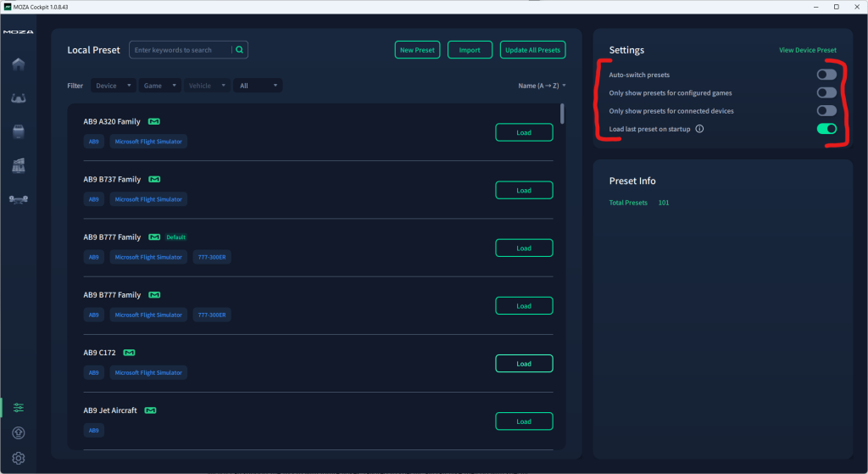Image resolution: width=868 pixels, height=474 pixels.
Task: Click the Import button
Action: tap(470, 50)
